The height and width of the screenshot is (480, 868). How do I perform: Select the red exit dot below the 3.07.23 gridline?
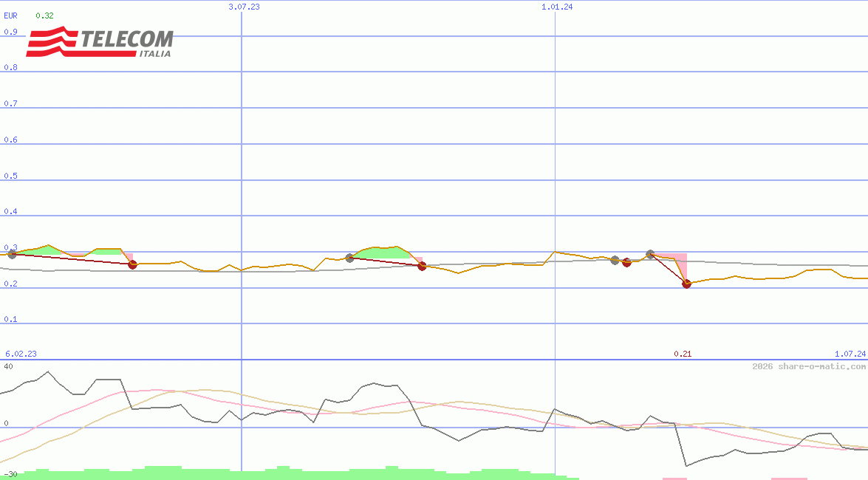[133, 264]
